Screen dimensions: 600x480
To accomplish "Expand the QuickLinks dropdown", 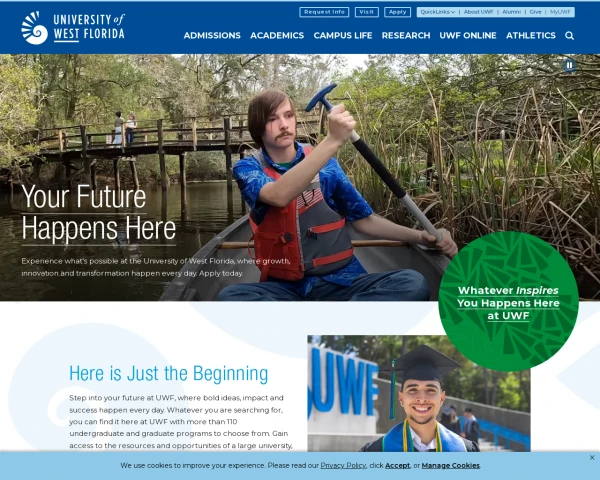I will click(437, 12).
